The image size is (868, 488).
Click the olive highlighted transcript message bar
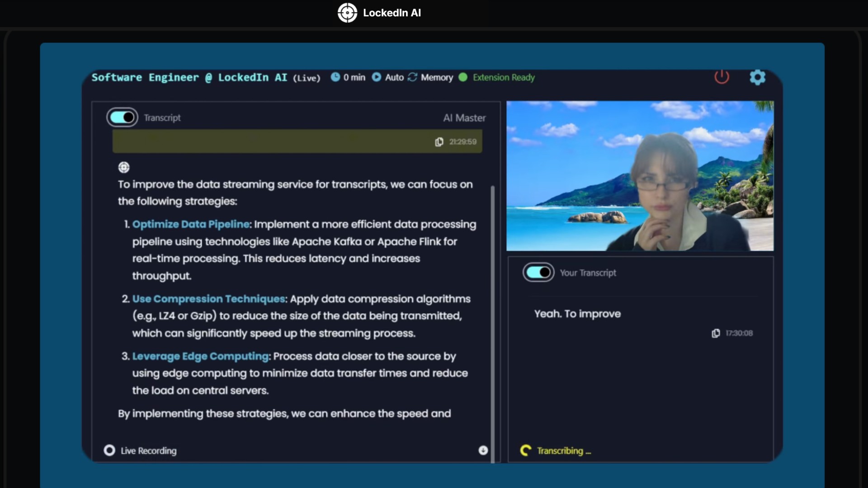(297, 141)
